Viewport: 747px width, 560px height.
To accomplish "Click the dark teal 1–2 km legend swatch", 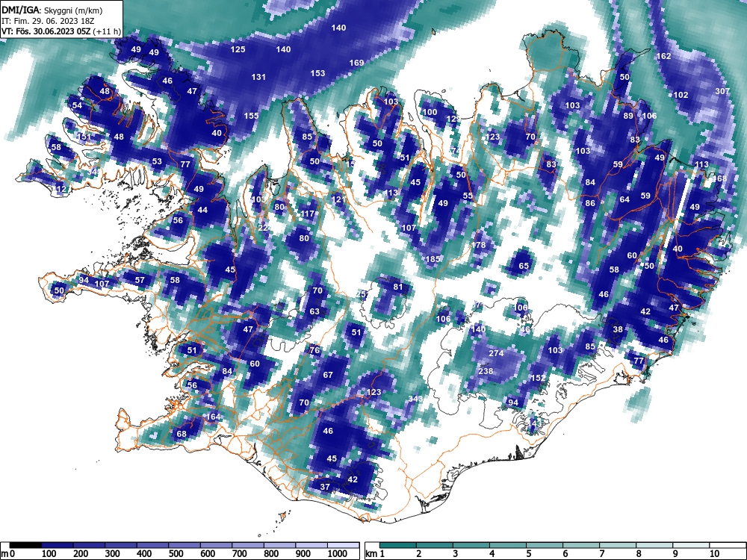I will tap(398, 545).
